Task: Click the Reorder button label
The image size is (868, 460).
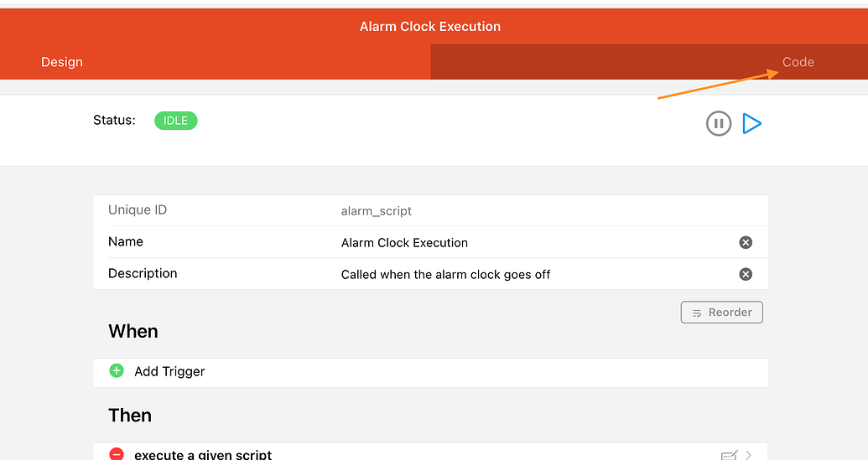Action: pos(730,313)
